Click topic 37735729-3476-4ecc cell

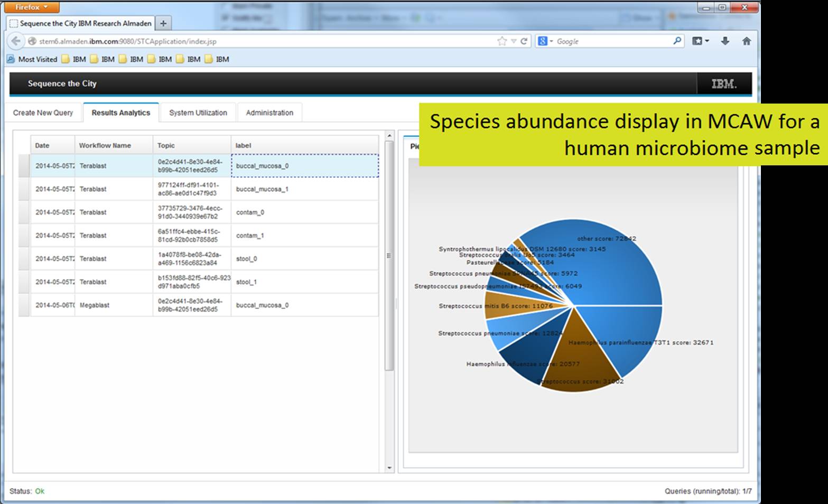pyautogui.click(x=192, y=212)
